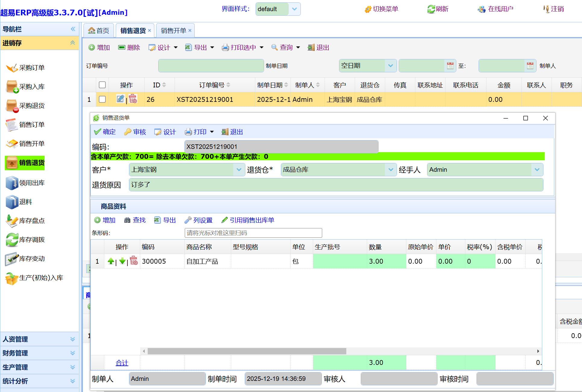
Task: Expand the 界面样式 default dropdown
Action: (x=294, y=9)
